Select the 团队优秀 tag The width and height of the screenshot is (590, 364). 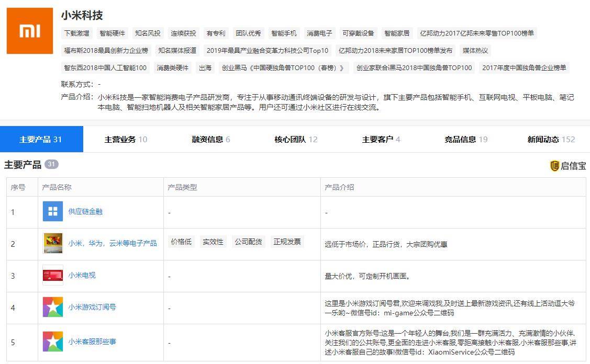click(x=248, y=33)
